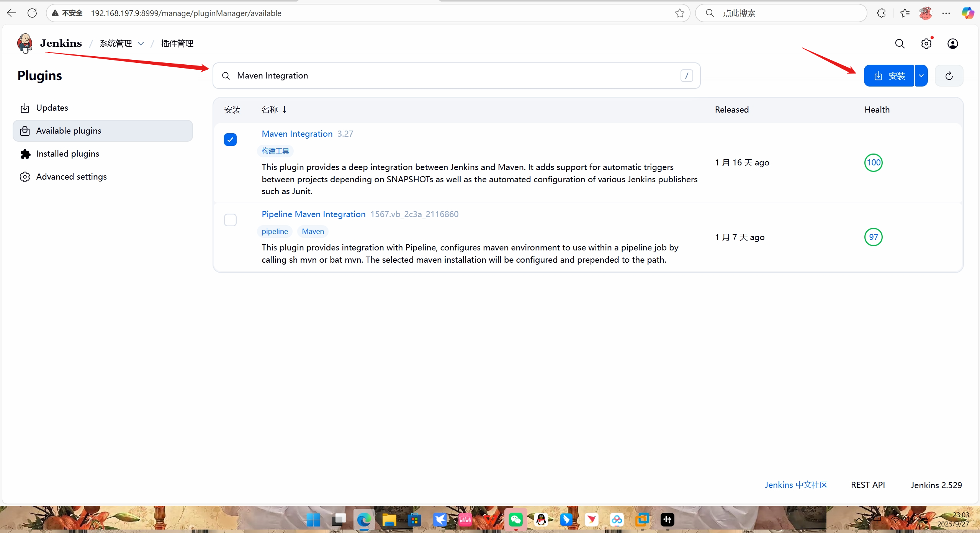
Task: Sort plugins by 名称 column header
Action: pos(274,110)
